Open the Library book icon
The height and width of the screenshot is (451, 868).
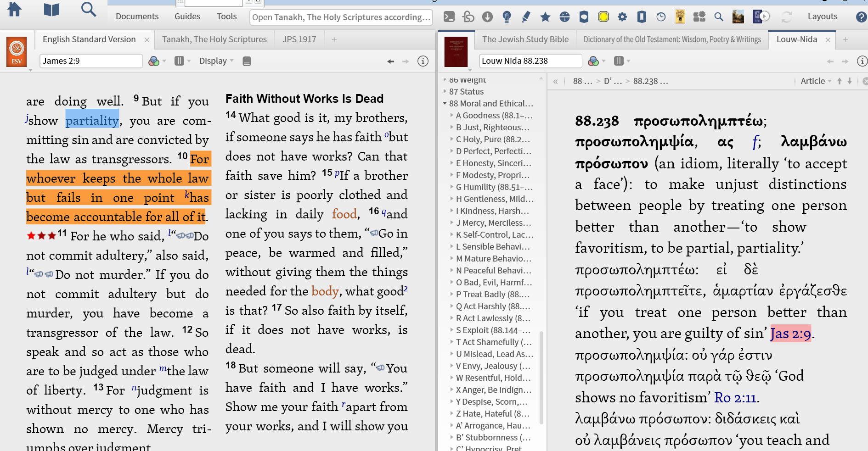(x=51, y=10)
